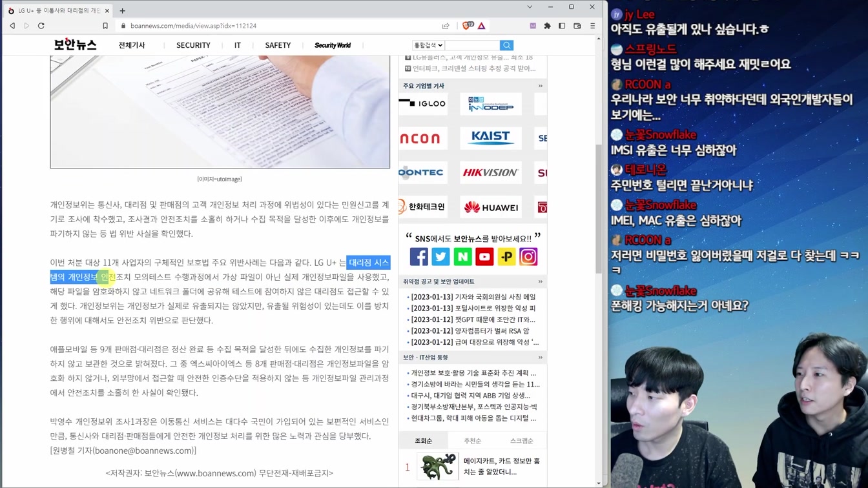The image size is (868, 488).
Task: Open 현대차그룹, 학대 피해 아동을 link
Action: (x=473, y=418)
